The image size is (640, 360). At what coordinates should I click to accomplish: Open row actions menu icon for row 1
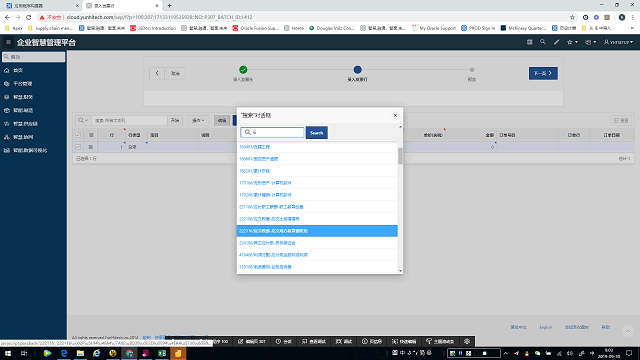point(91,147)
